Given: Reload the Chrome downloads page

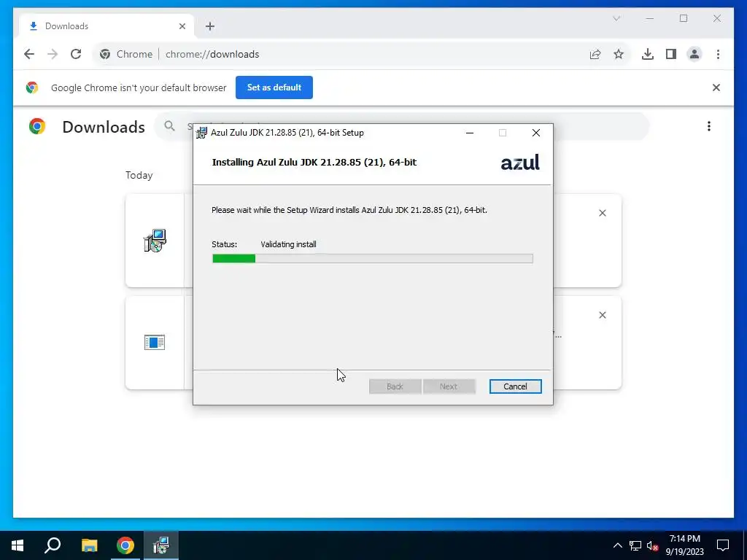Looking at the screenshot, I should (76, 54).
